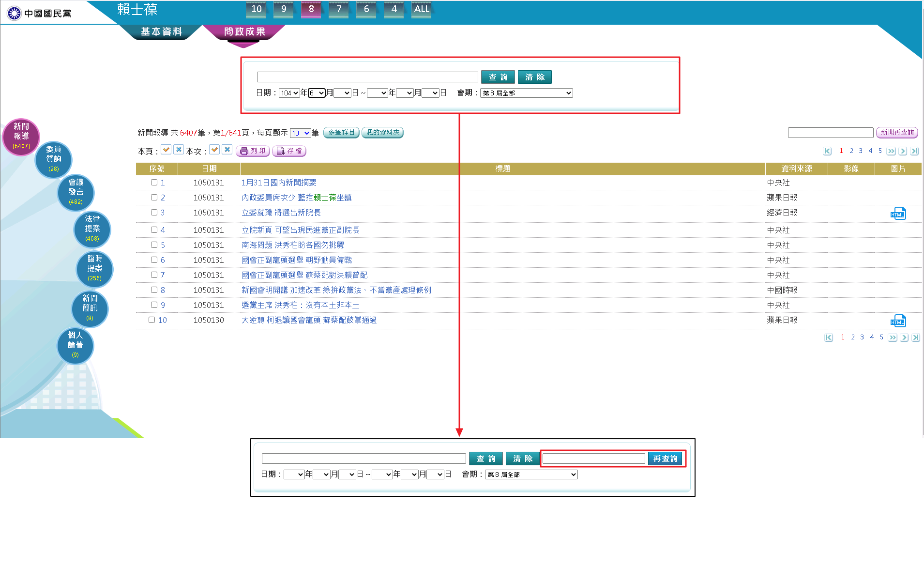Open the start year dropdown showing 104
Image resolution: width=924 pixels, height=581 pixels.
point(289,93)
